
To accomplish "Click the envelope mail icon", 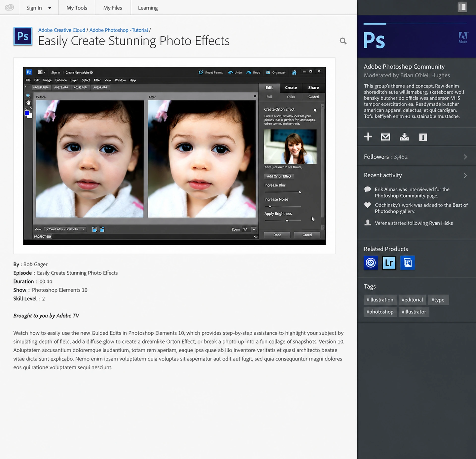I will click(385, 137).
